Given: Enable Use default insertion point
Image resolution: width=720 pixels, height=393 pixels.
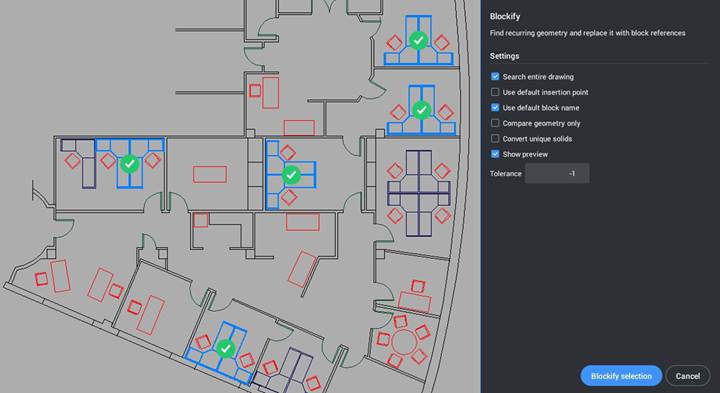Looking at the screenshot, I should 495,92.
